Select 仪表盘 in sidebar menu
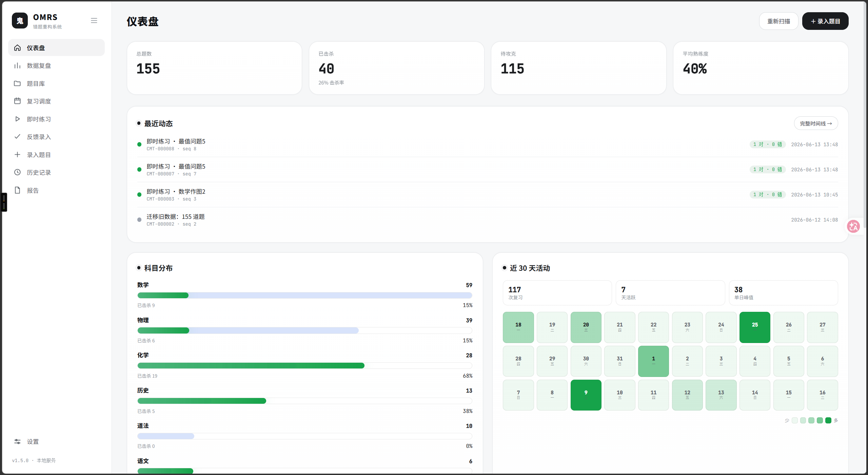This screenshot has height=475, width=868. 56,48
